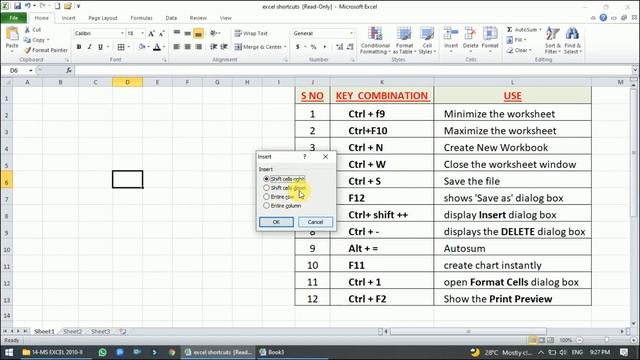The image size is (640, 360).
Task: Click the Ctrl + W cell
Action: (382, 164)
